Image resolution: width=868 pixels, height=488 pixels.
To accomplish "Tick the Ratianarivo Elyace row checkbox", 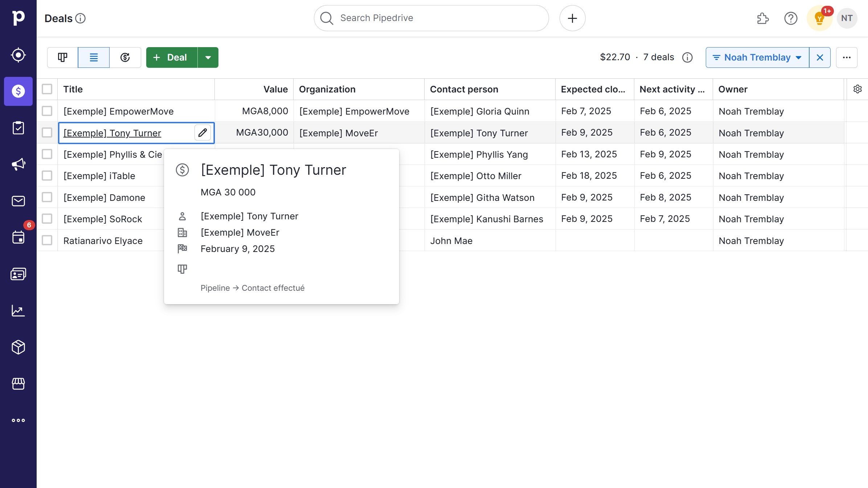I will click(x=47, y=240).
